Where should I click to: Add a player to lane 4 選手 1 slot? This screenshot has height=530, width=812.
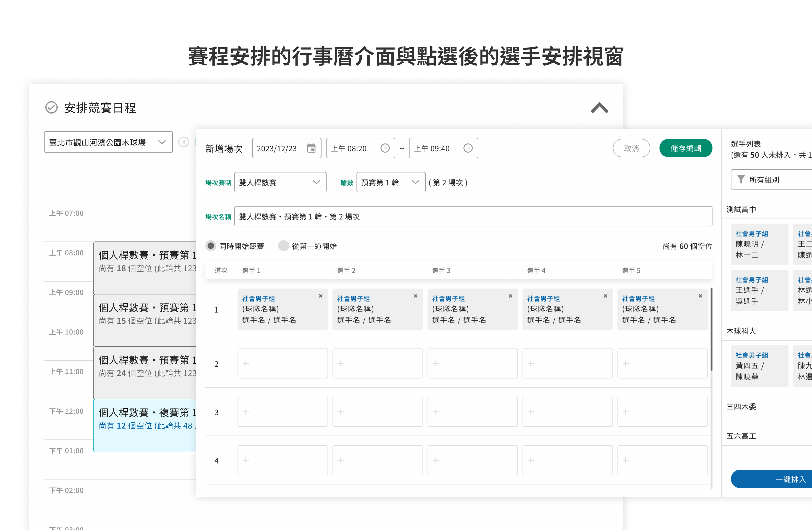[x=282, y=460]
